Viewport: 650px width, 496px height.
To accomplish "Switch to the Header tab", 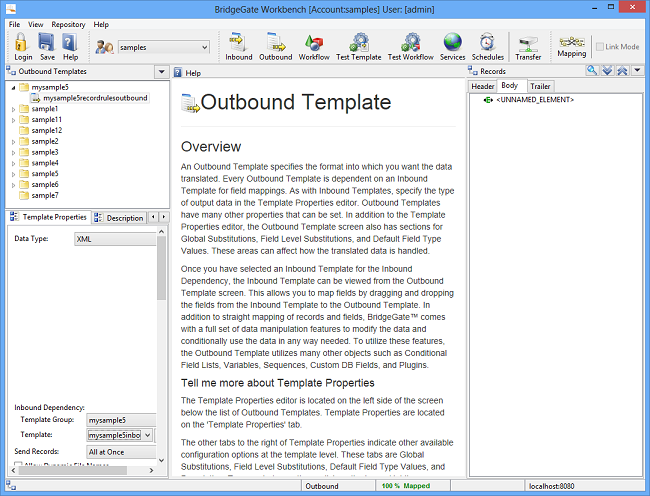I will tap(483, 86).
